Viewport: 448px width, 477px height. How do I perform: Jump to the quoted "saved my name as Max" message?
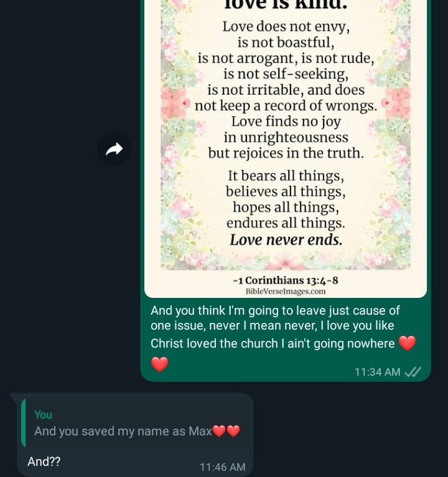(137, 424)
